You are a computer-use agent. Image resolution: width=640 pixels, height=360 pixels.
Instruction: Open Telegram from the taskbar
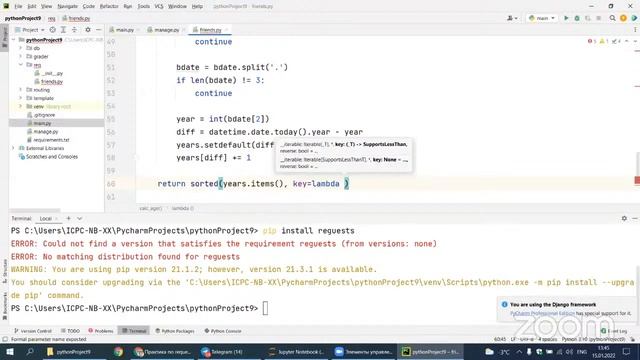[x=222, y=351]
